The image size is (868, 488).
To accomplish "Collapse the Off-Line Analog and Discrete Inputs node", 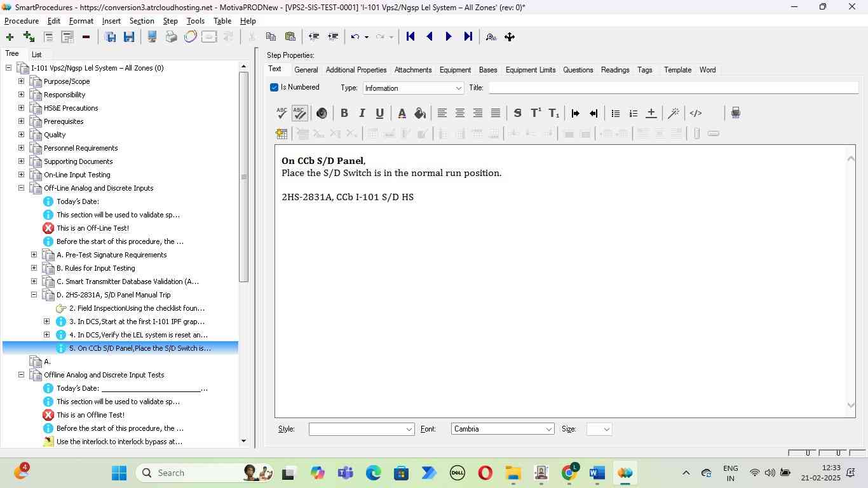I will [x=21, y=188].
